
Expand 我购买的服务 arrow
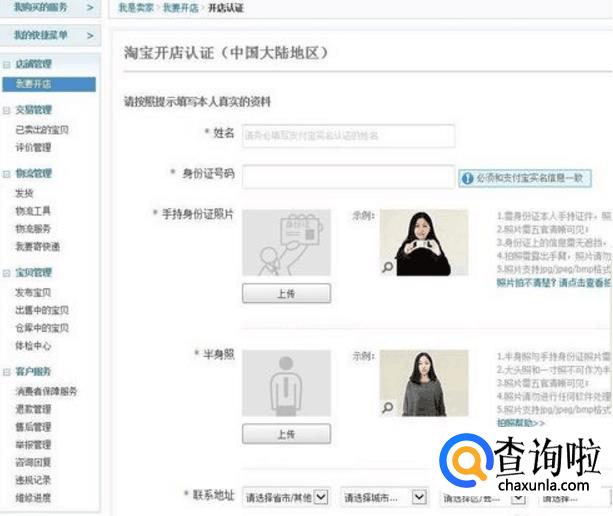click(90, 7)
